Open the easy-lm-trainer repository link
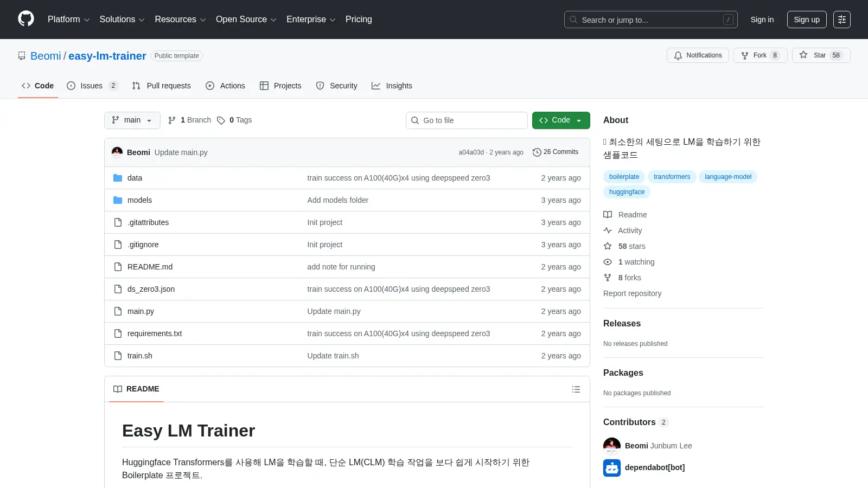Image resolution: width=868 pixels, height=488 pixels. [x=107, y=56]
